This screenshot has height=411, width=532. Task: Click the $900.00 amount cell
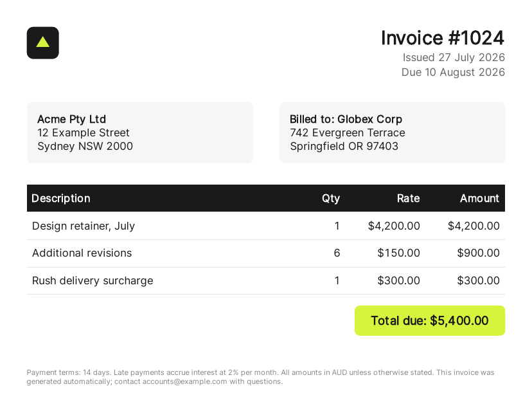click(479, 253)
